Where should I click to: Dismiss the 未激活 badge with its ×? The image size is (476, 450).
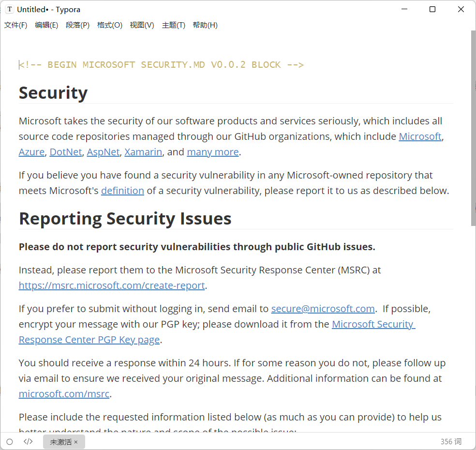[76, 442]
